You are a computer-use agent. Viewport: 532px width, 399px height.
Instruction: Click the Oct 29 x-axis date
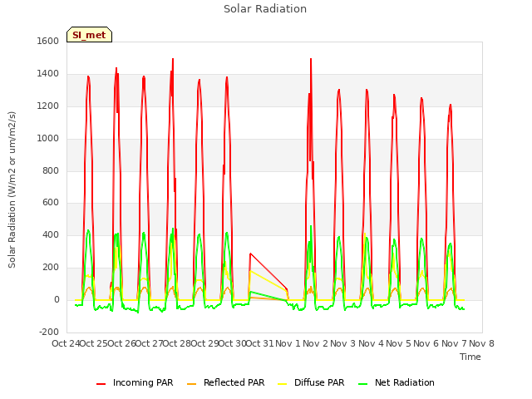point(204,343)
